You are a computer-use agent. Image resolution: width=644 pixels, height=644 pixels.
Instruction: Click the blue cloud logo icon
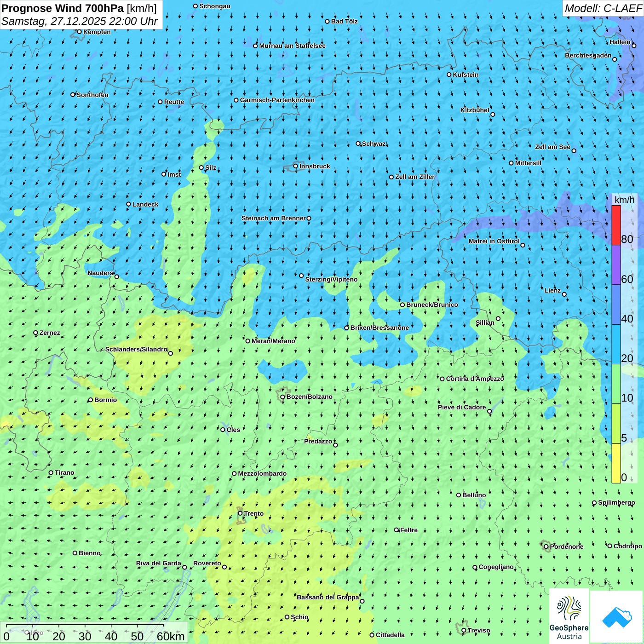(617, 617)
